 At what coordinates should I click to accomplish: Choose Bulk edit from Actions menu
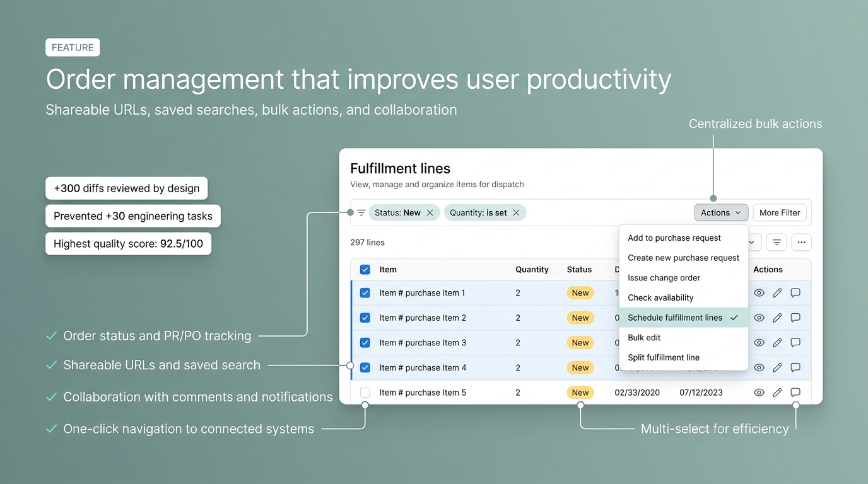(x=684, y=338)
